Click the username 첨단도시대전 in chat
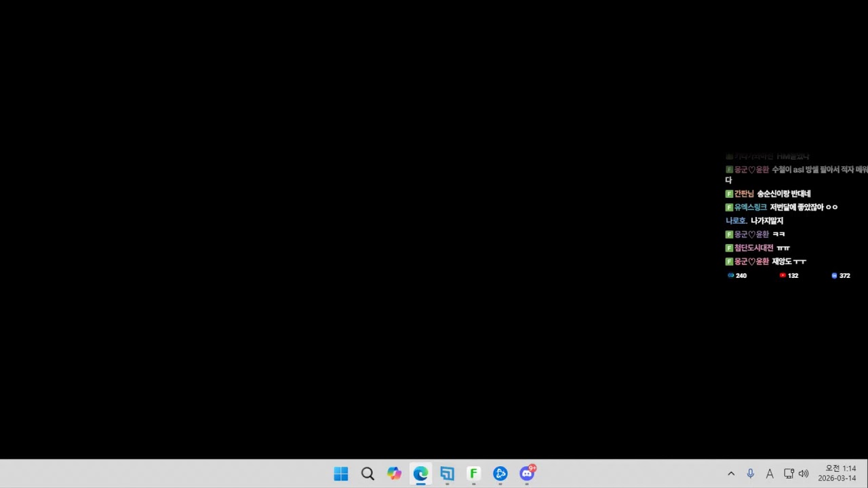The height and width of the screenshot is (488, 868). point(753,248)
